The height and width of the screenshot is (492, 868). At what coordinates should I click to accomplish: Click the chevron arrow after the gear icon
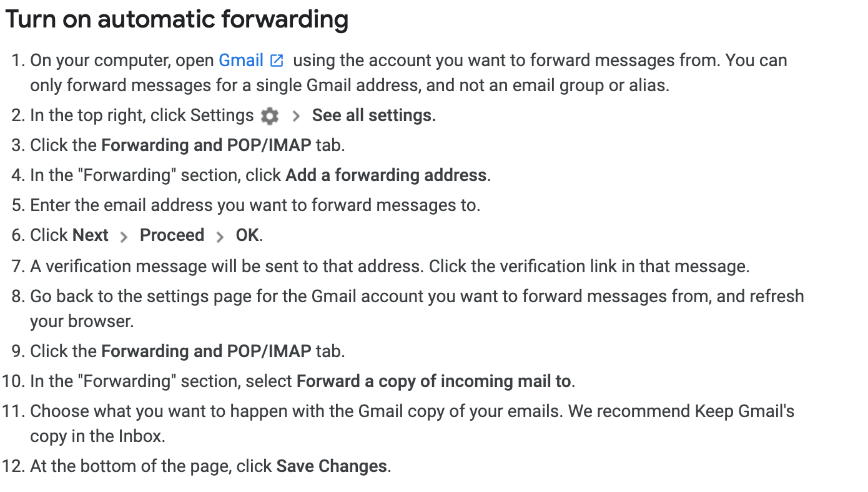pyautogui.click(x=296, y=116)
